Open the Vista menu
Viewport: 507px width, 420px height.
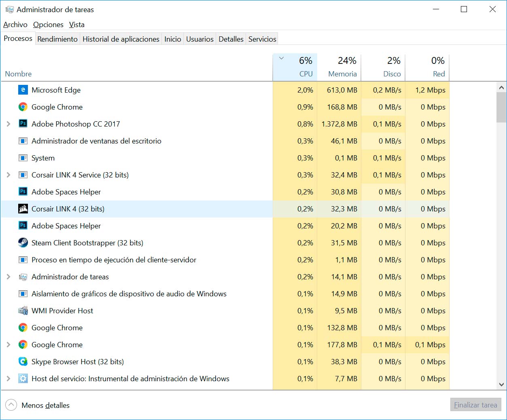coord(77,25)
